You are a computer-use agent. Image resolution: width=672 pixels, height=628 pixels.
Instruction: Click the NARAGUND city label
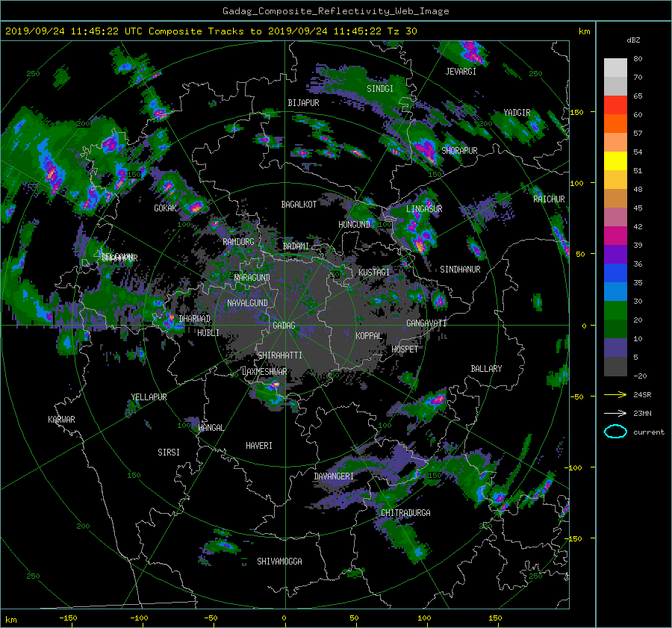(x=252, y=277)
